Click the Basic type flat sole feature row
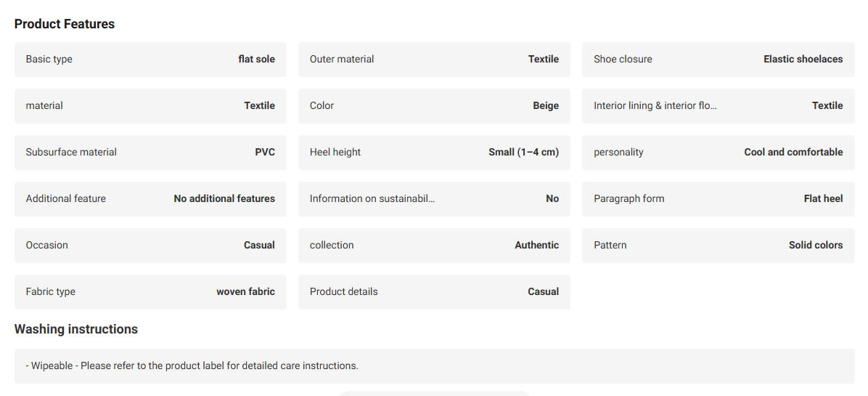The width and height of the screenshot is (868, 396). (x=150, y=60)
